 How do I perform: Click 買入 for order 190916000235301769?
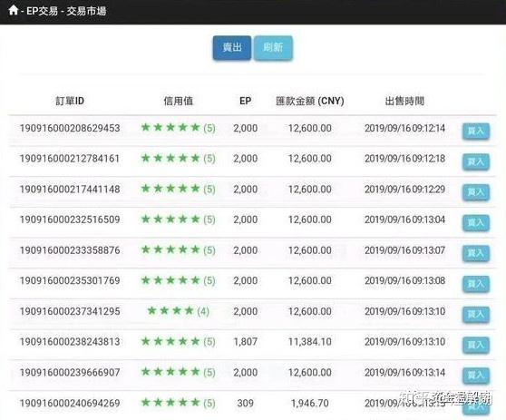pyautogui.click(x=476, y=284)
